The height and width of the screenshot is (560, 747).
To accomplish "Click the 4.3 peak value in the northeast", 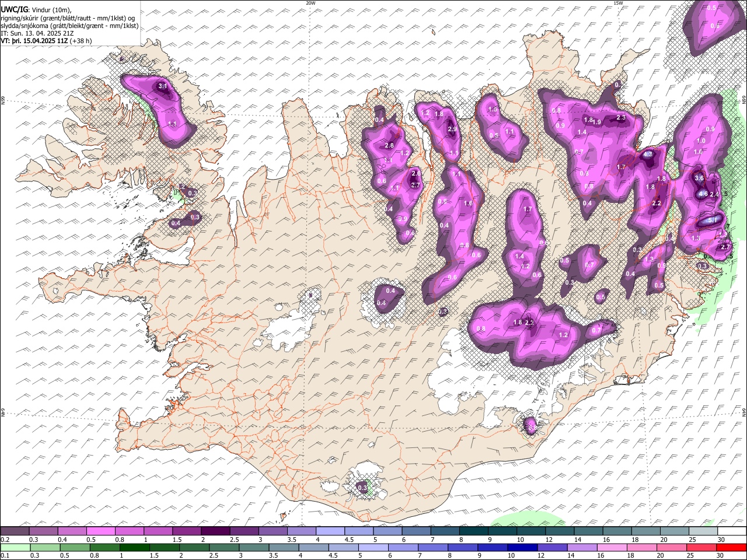I will coord(647,155).
